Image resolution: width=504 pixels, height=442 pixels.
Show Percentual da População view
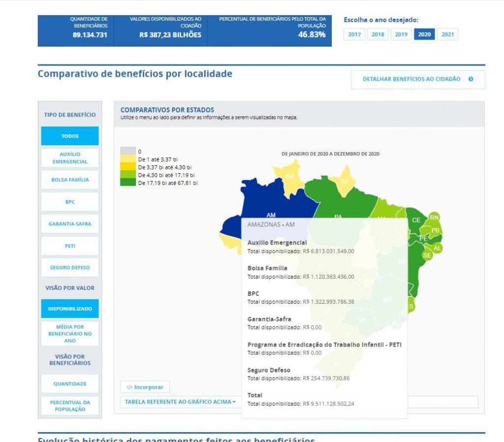pos(70,406)
